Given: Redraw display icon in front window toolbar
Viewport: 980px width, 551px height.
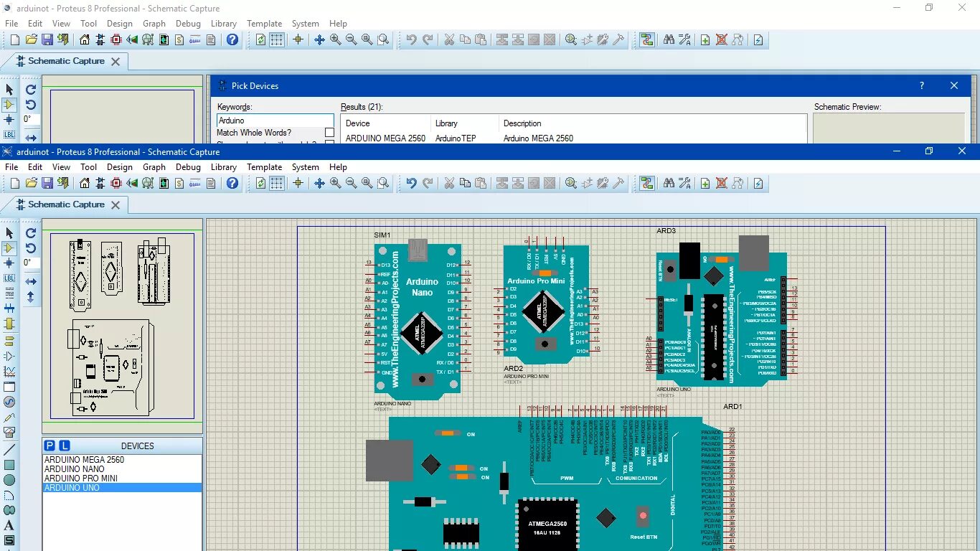Looking at the screenshot, I should tap(261, 184).
